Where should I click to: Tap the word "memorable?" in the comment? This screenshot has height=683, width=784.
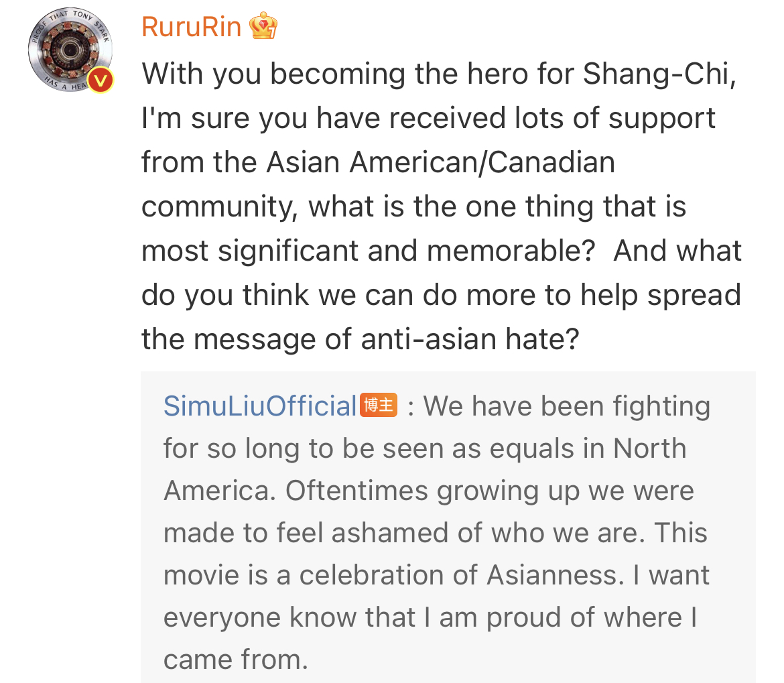(x=510, y=251)
